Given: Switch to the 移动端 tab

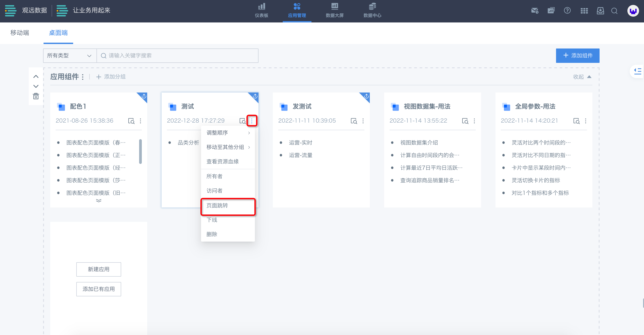Looking at the screenshot, I should [20, 33].
